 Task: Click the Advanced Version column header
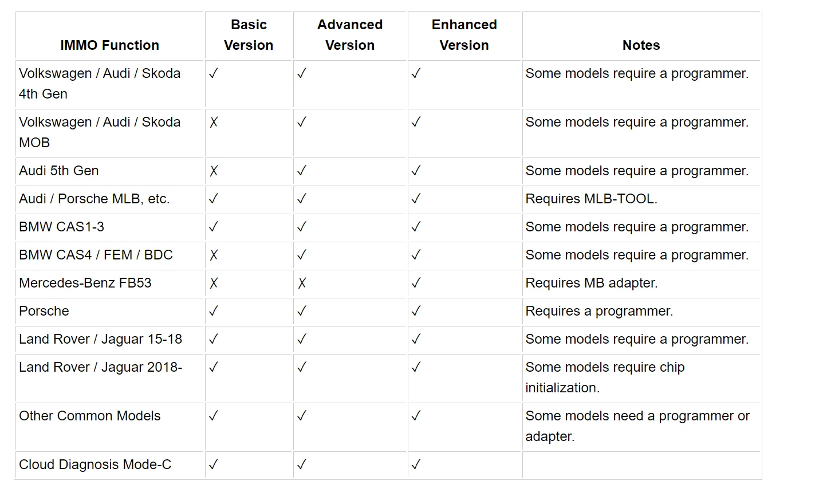pyautogui.click(x=350, y=35)
